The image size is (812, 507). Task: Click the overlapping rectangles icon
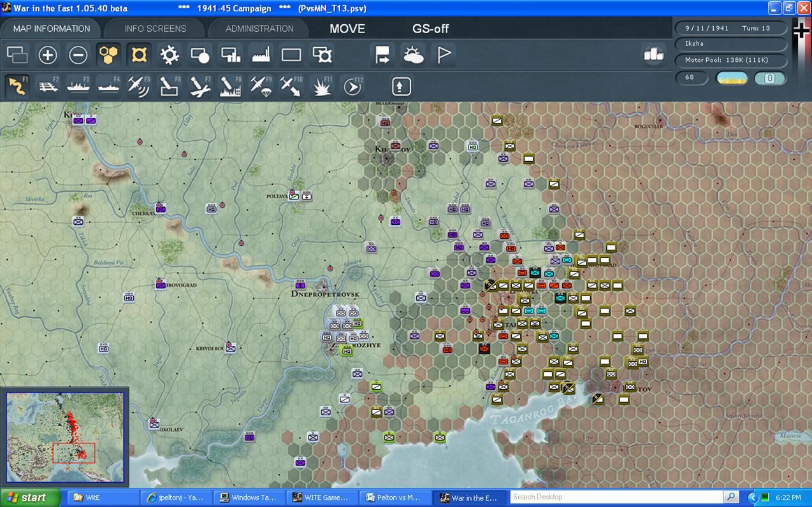[x=17, y=55]
